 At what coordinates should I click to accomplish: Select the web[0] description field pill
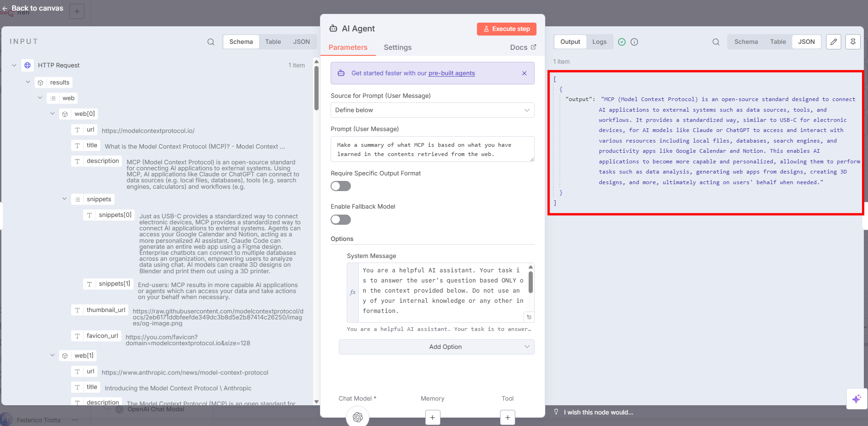click(x=97, y=161)
